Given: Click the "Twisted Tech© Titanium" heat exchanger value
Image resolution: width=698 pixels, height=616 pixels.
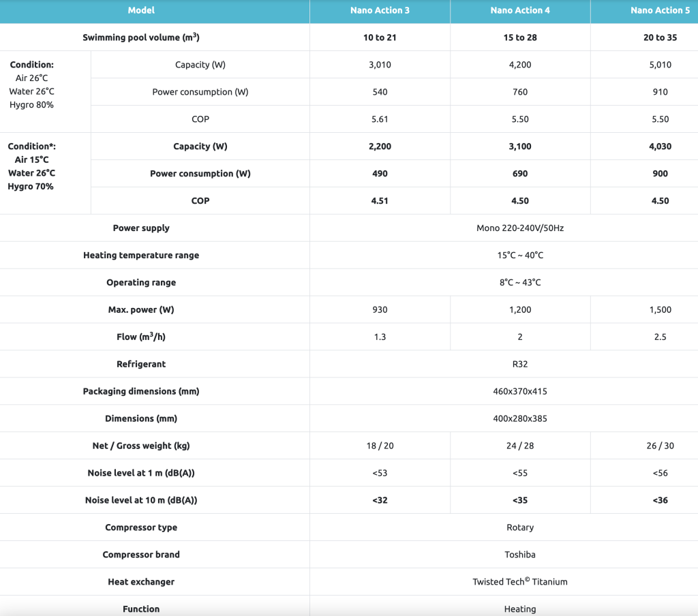Looking at the screenshot, I should coord(520,581).
